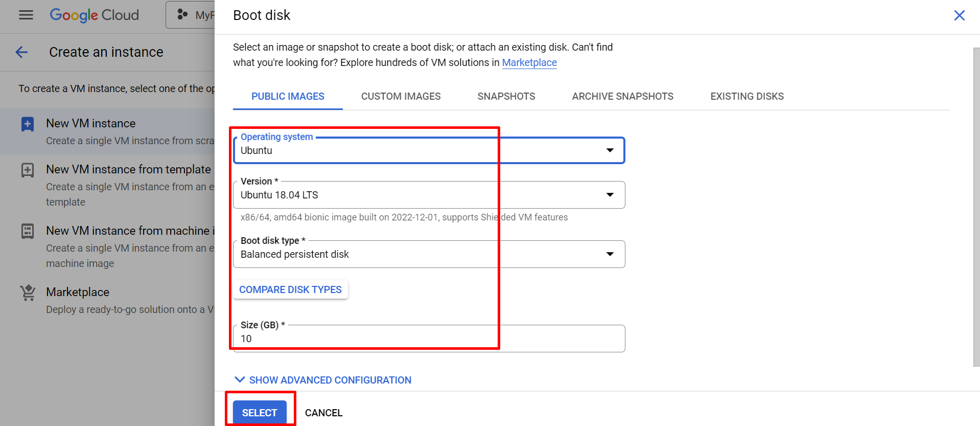980x426 pixels.
Task: Click the Marketplace cart icon
Action: click(28, 293)
